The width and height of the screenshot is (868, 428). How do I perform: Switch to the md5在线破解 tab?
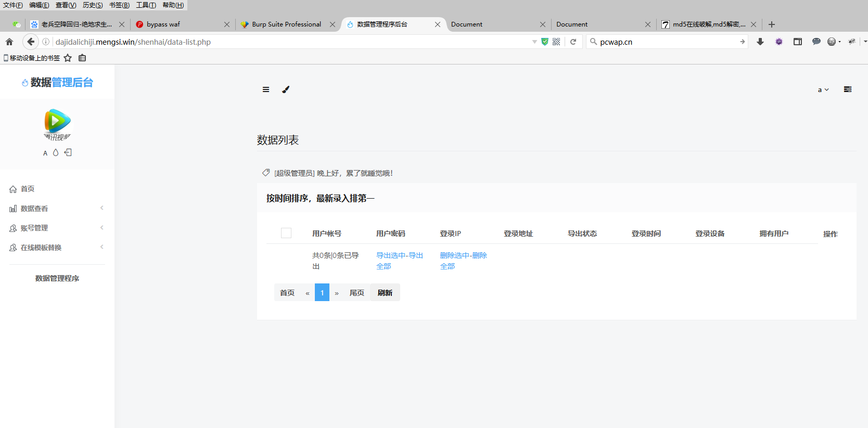pyautogui.click(x=708, y=24)
